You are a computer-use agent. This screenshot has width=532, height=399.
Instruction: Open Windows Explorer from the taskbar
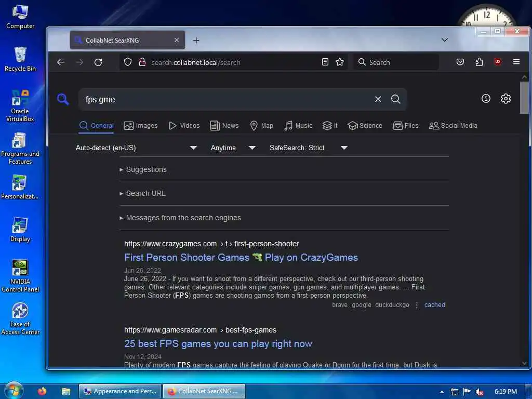point(66,392)
